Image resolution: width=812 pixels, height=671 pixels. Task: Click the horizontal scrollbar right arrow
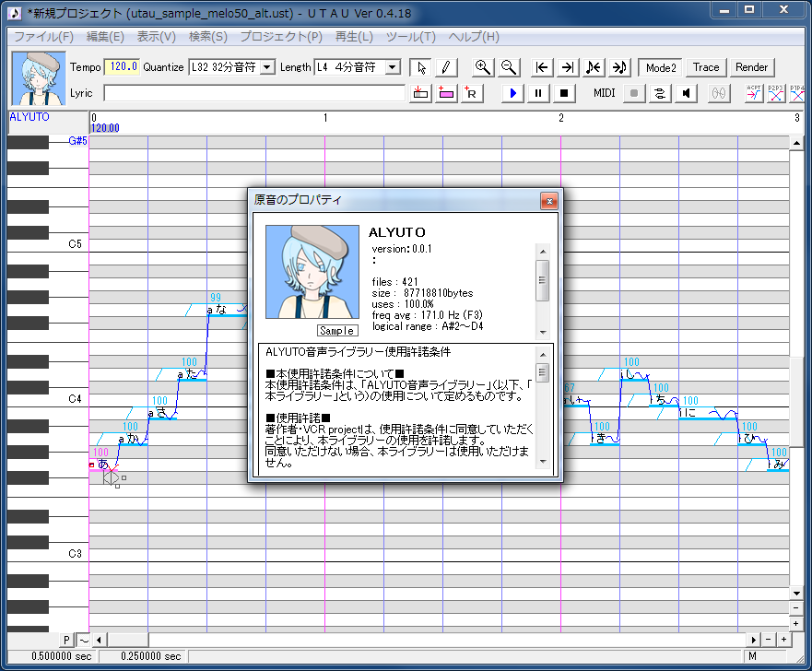(x=754, y=640)
